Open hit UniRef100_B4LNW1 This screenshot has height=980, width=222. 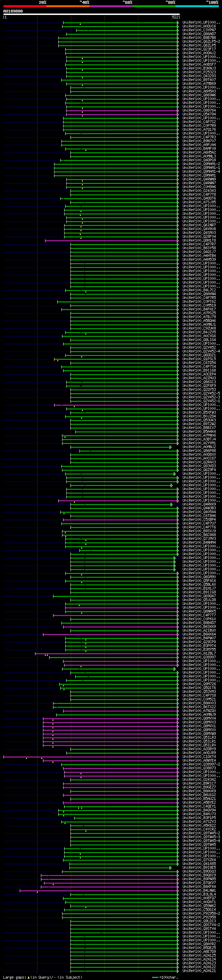pyautogui.click(x=199, y=891)
